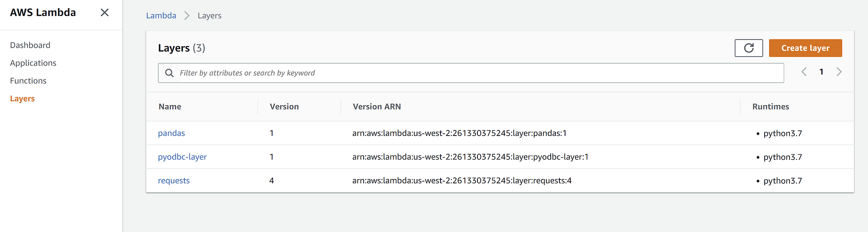Click the Version ARN column header
Viewport: 868px width, 232px height.
377,107
